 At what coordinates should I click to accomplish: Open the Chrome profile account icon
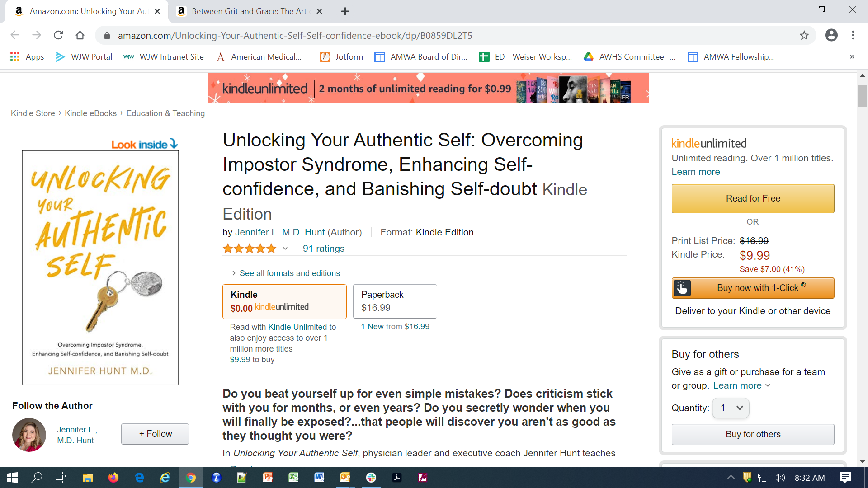(x=831, y=35)
